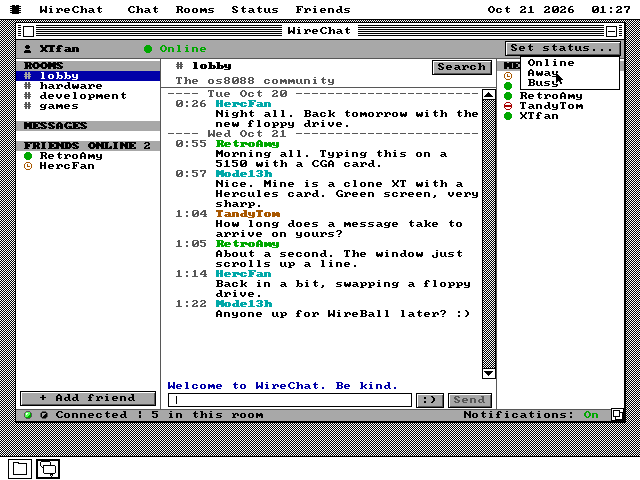Open the Rooms menu in the menu bar
The width and height of the screenshot is (640, 480).
(195, 9)
